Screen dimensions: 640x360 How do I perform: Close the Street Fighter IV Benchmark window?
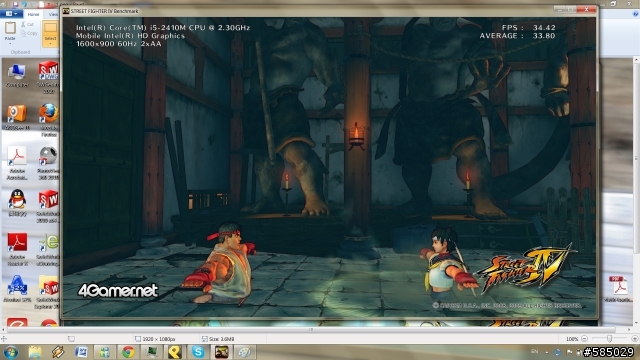[x=587, y=9]
